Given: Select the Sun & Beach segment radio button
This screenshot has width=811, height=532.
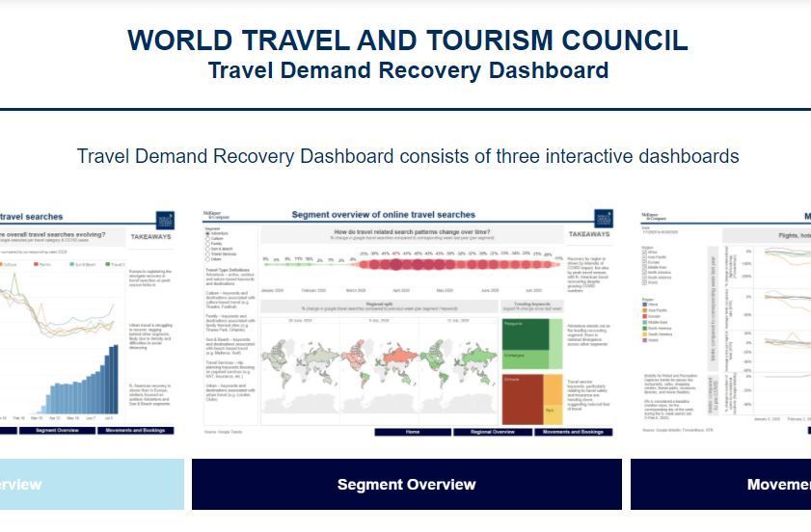Looking at the screenshot, I should 208,249.
